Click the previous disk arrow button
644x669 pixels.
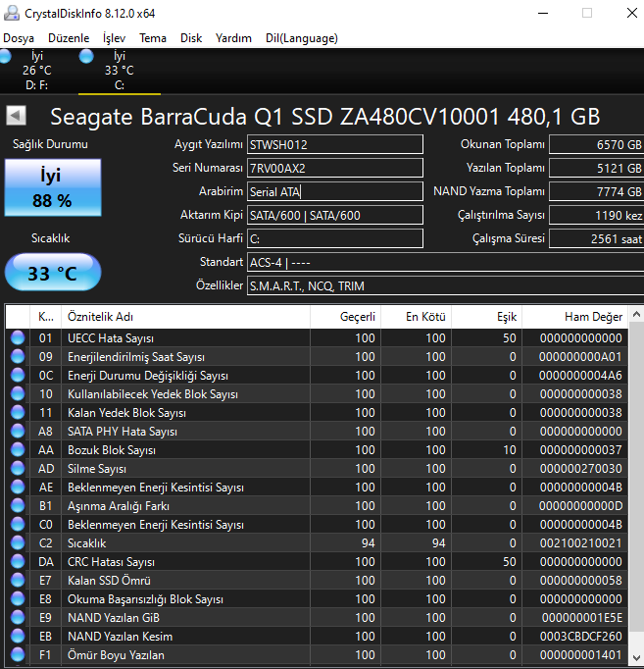click(x=17, y=115)
